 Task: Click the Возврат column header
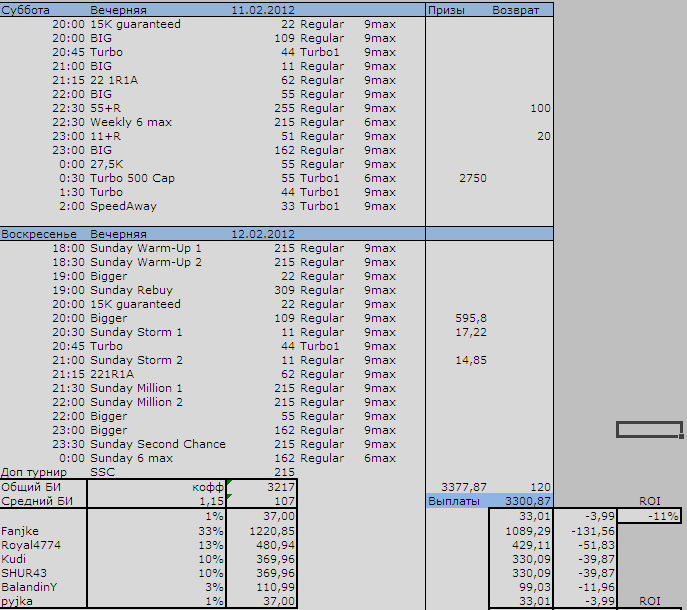[515, 10]
